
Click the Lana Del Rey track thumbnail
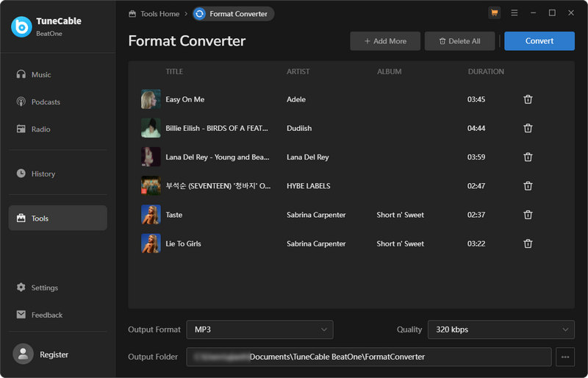tap(151, 157)
